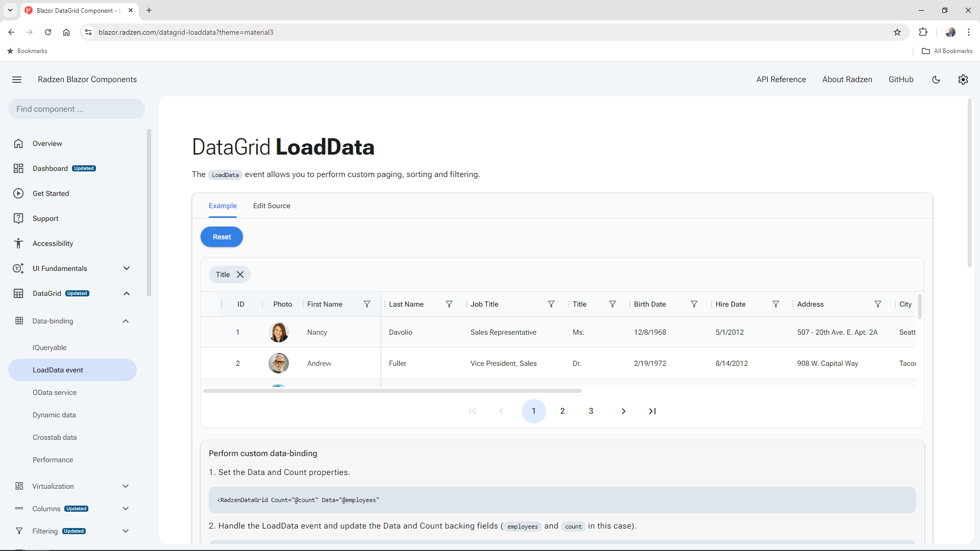
Task: Click the Last Name filter icon
Action: [x=449, y=304]
